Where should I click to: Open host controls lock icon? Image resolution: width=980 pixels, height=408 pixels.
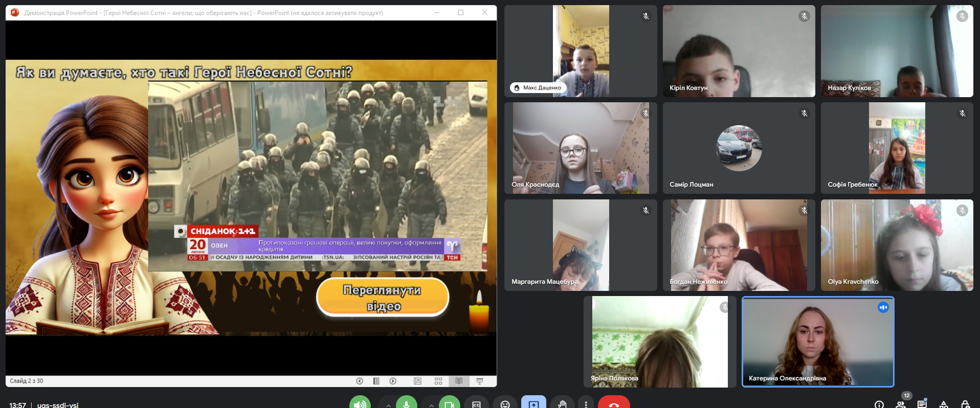(x=965, y=404)
